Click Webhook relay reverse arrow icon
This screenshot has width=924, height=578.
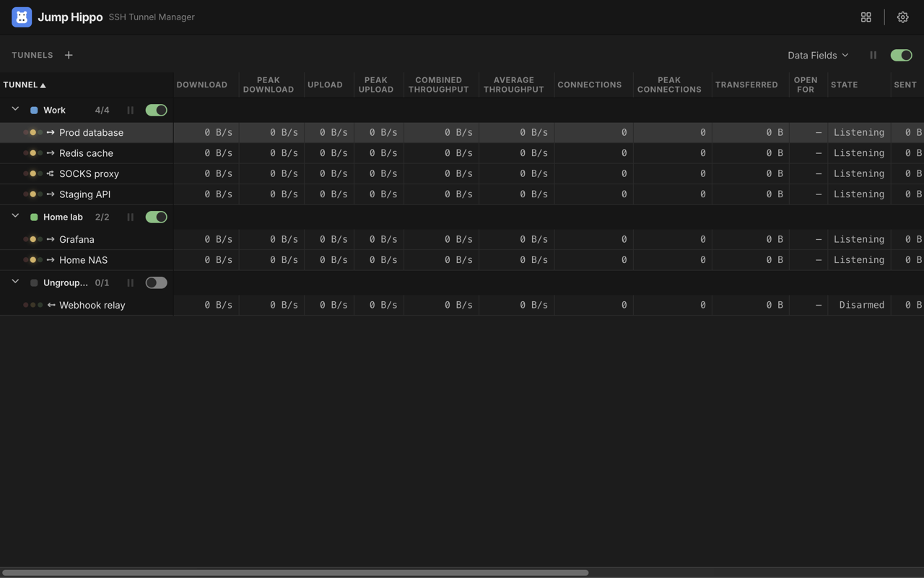click(51, 305)
